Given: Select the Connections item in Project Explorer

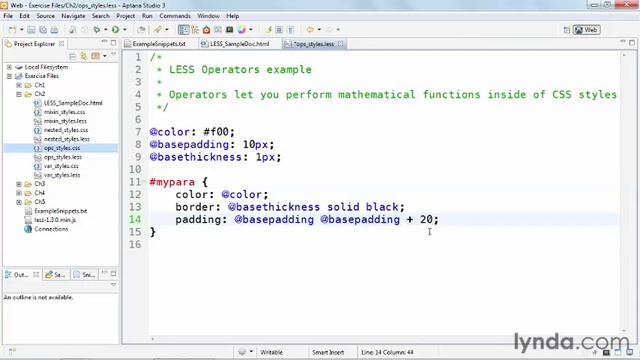Looking at the screenshot, I should point(51,229).
